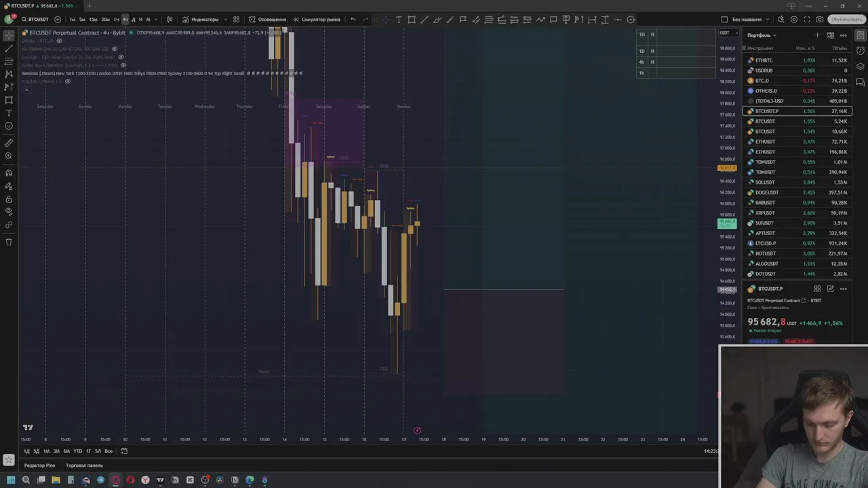The width and height of the screenshot is (868, 488).
Task: Expand the Портфель watchlist dropdown
Action: (762, 35)
